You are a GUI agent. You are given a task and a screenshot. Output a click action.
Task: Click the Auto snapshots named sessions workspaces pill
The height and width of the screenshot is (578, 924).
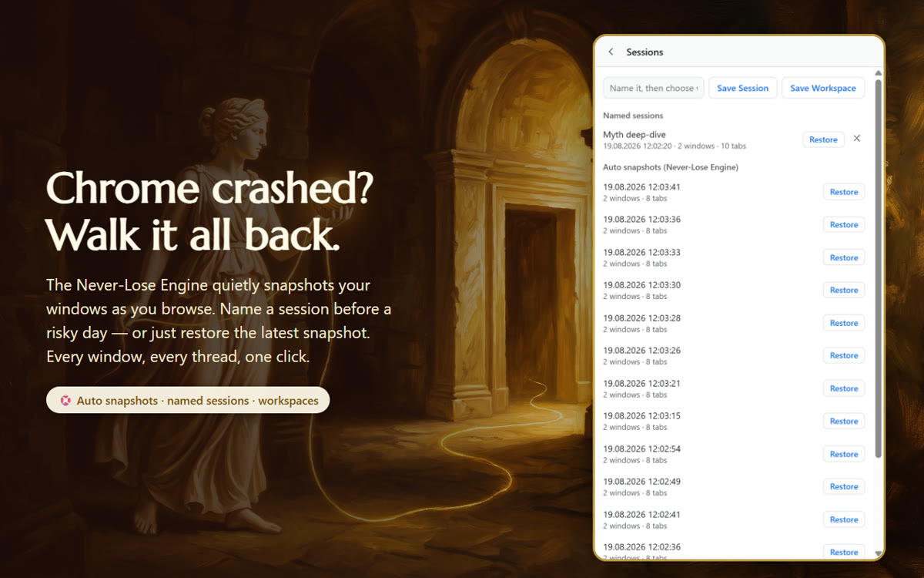[188, 401]
